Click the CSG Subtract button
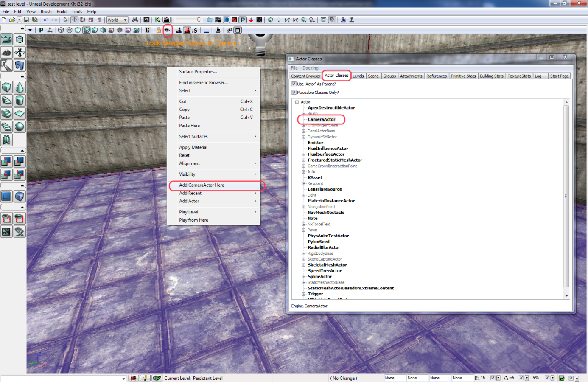The height and width of the screenshot is (382, 588). point(20,162)
